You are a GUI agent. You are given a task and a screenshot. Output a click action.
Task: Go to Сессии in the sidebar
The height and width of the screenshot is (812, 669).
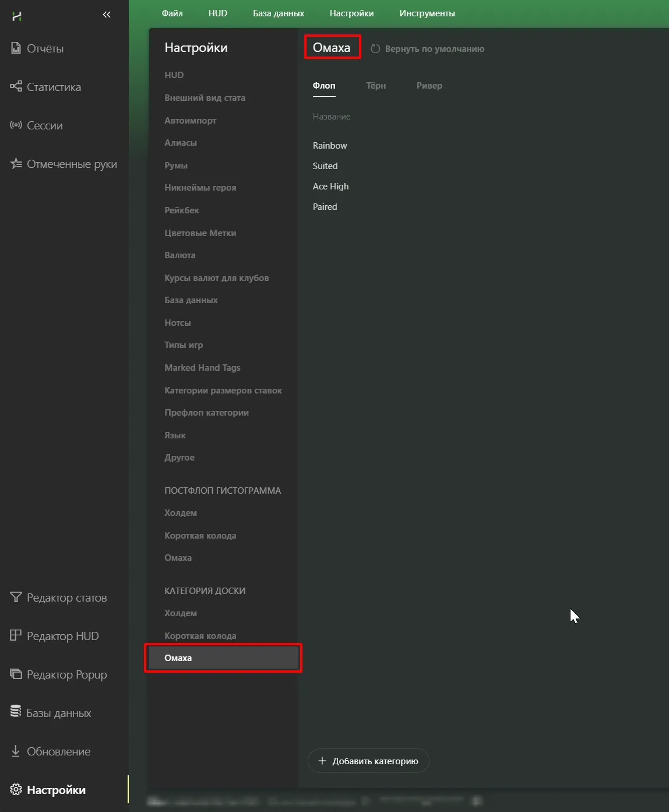44,125
